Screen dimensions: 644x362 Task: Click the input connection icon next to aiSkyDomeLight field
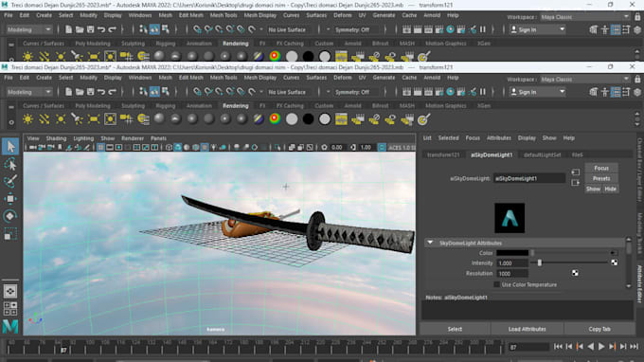pos(575,172)
